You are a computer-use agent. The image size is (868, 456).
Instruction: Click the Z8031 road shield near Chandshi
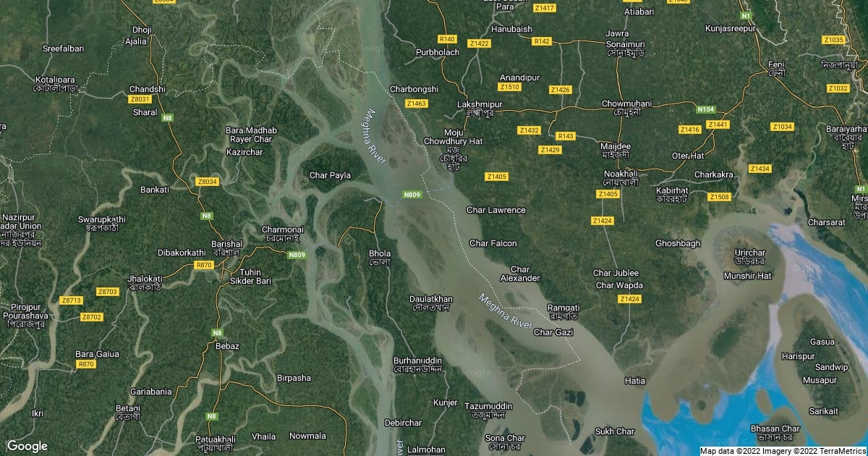click(140, 98)
